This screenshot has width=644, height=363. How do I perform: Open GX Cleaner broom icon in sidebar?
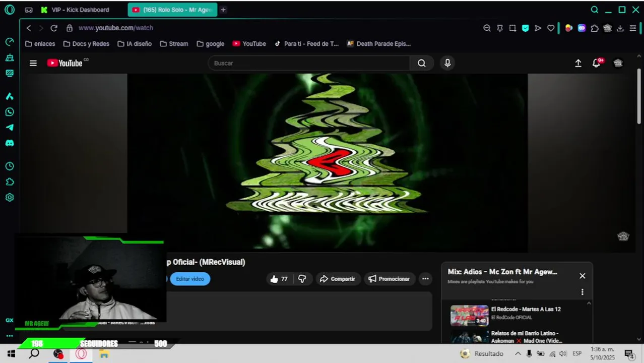coord(9,57)
